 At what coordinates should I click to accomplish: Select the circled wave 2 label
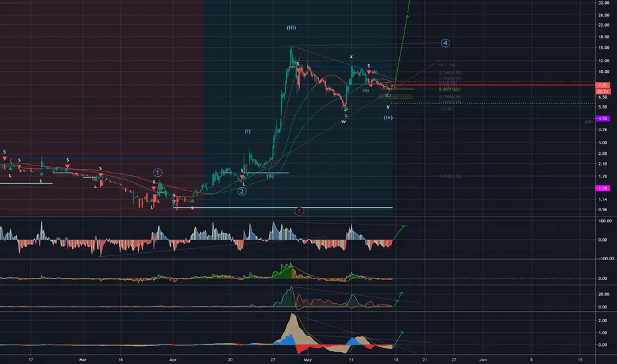pos(242,191)
